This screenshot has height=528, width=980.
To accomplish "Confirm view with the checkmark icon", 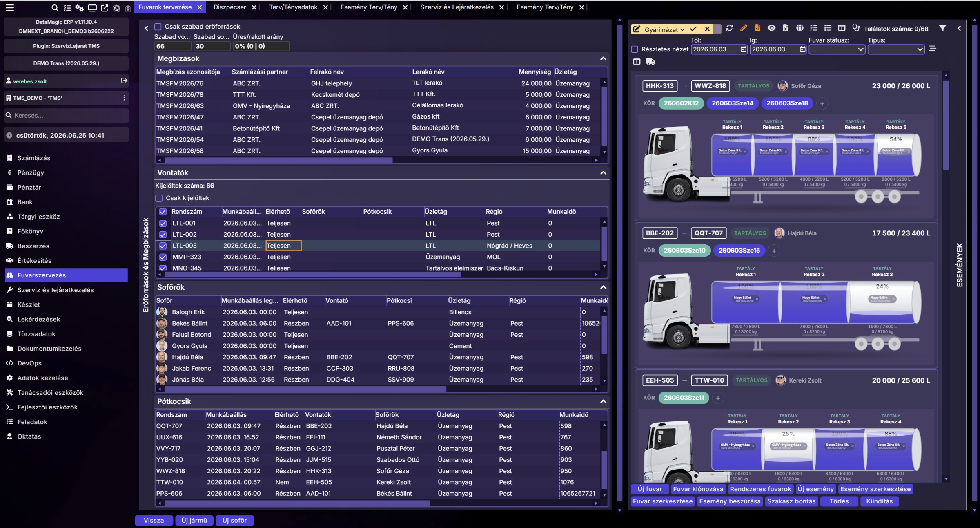I will 693,29.
